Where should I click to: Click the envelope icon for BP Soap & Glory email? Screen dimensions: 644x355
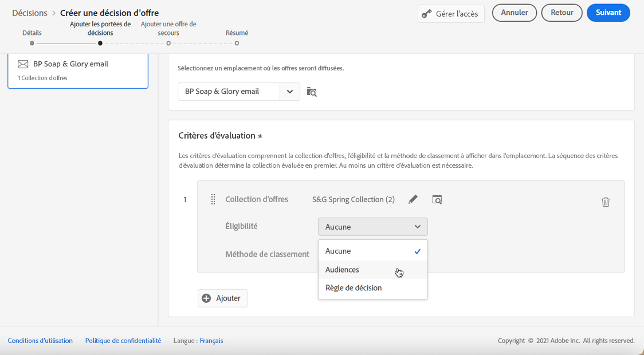(23, 64)
